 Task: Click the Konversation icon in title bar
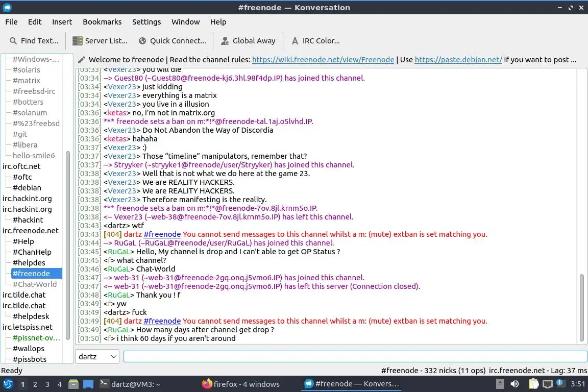coord(7,8)
